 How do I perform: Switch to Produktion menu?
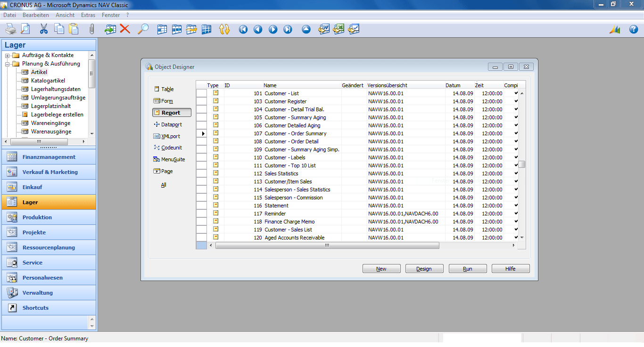(49, 217)
